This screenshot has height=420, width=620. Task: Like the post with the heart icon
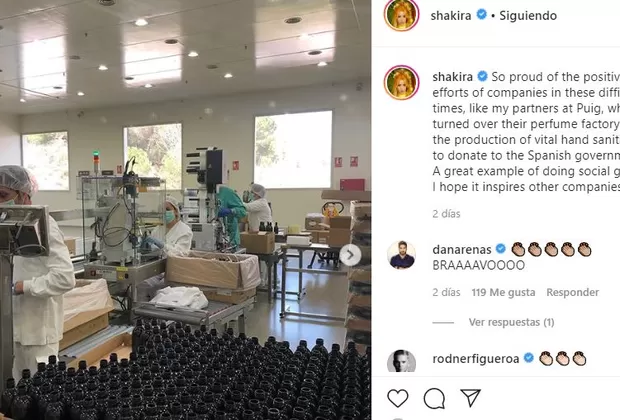(397, 398)
